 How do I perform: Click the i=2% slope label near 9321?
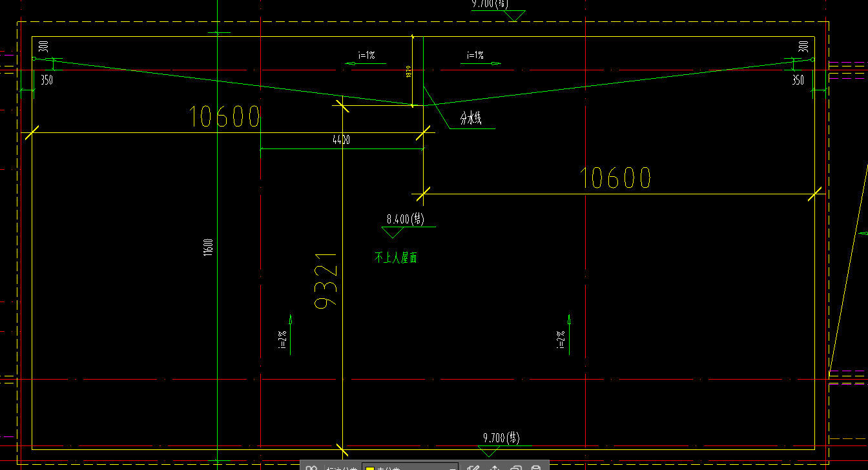282,340
